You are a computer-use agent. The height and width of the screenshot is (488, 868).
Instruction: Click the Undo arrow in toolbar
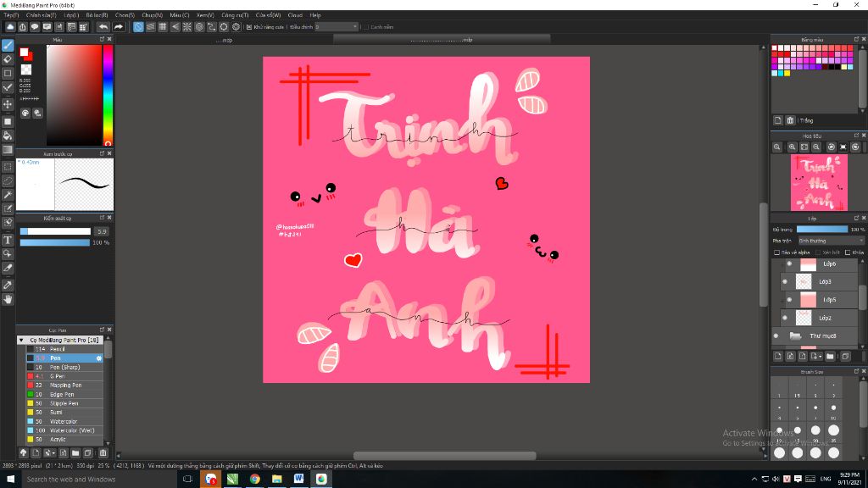(x=103, y=26)
